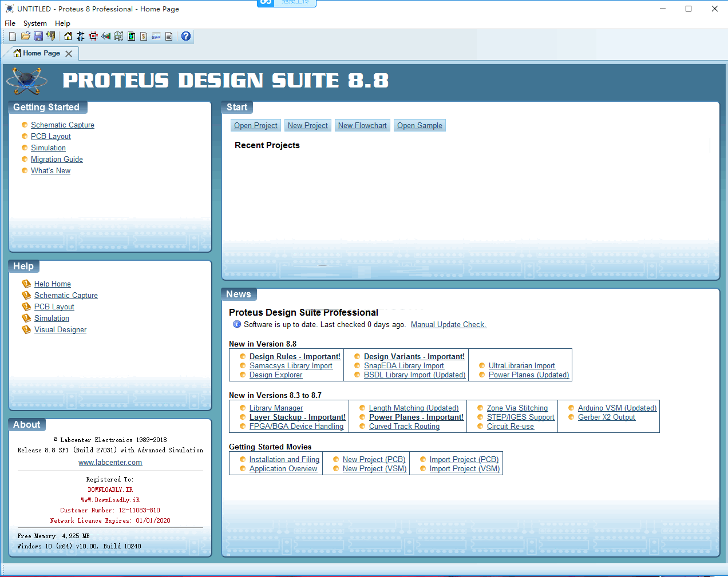Open Length Matching (Updated) link

414,408
